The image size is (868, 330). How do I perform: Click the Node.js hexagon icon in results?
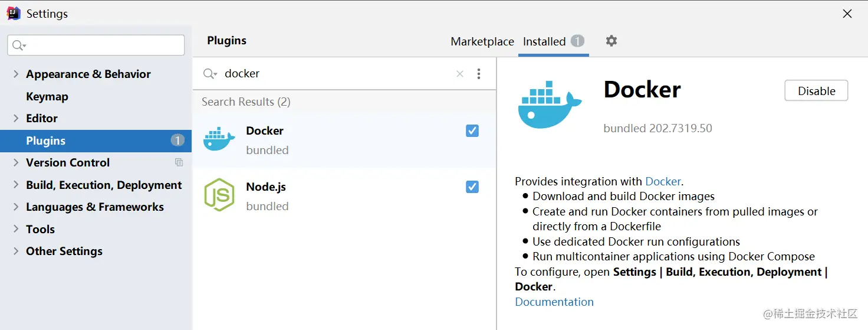point(219,195)
